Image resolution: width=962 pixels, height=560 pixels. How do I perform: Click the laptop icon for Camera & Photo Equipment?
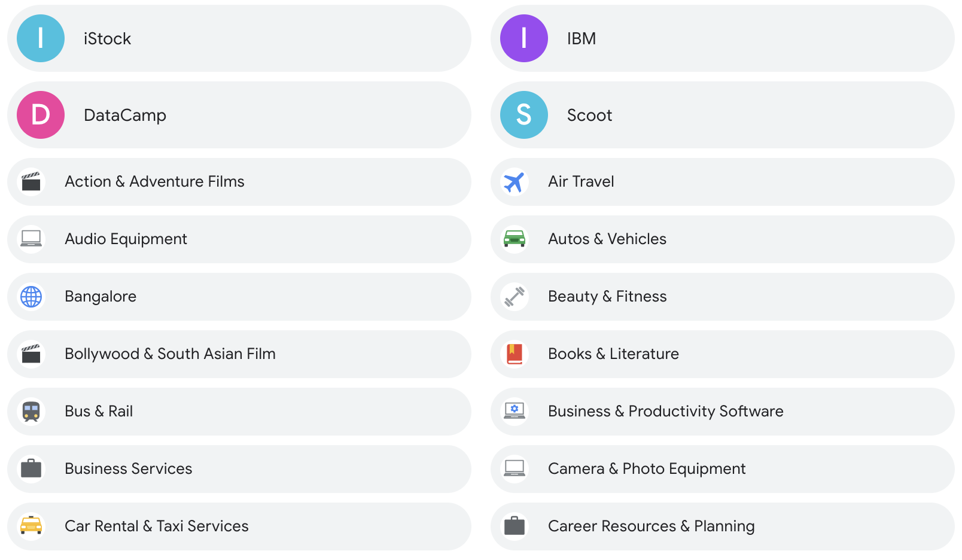click(515, 468)
